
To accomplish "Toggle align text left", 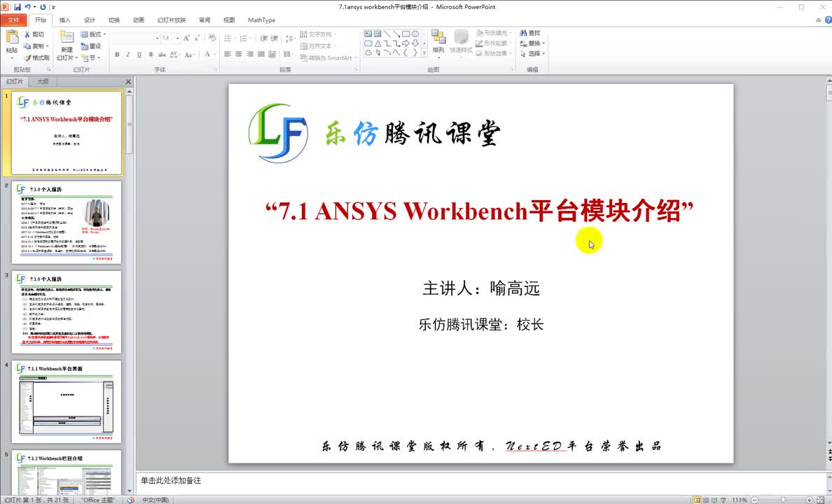I will coord(228,54).
